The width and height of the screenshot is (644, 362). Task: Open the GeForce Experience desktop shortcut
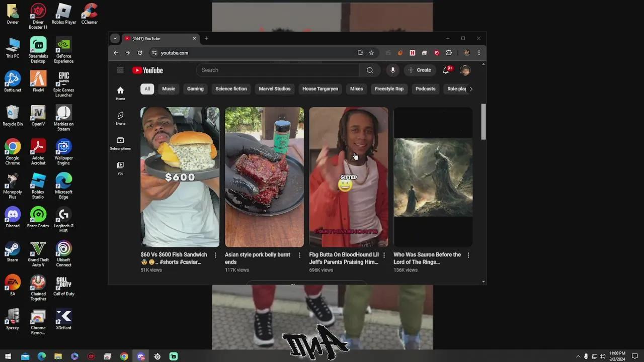click(63, 50)
